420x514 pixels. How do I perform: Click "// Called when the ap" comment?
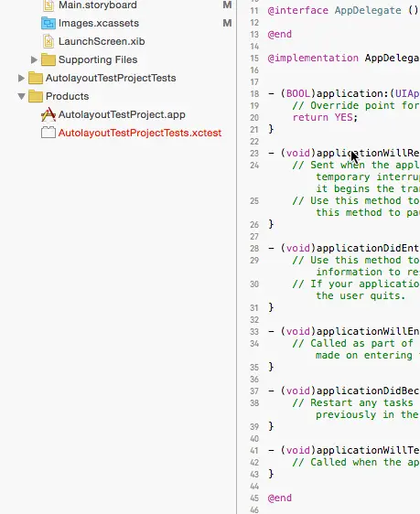pos(355,462)
